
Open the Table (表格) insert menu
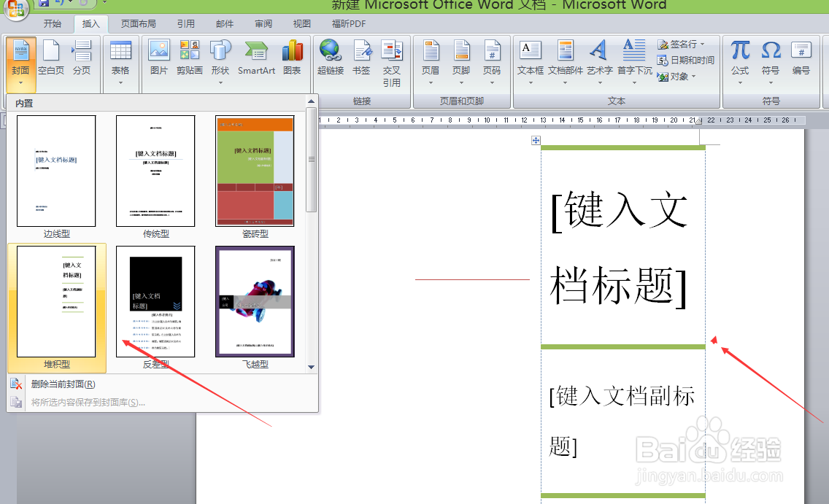pos(120,63)
